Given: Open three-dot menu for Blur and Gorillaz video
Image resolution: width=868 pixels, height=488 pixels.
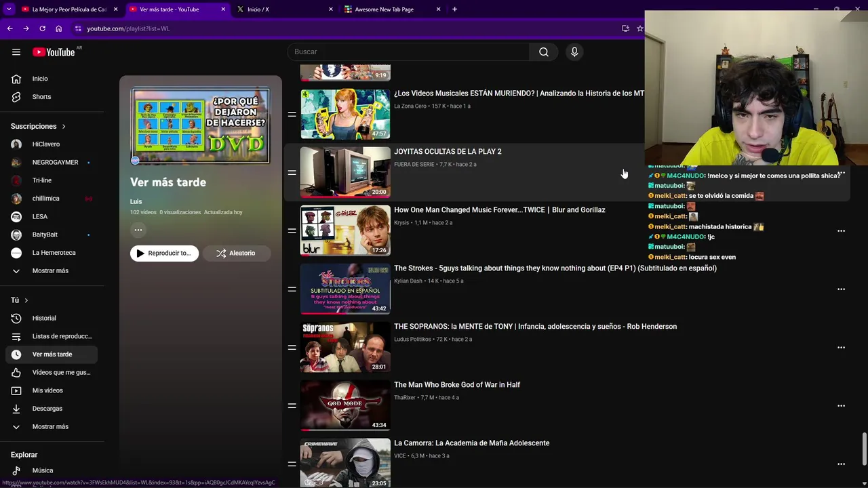Looking at the screenshot, I should tap(841, 231).
